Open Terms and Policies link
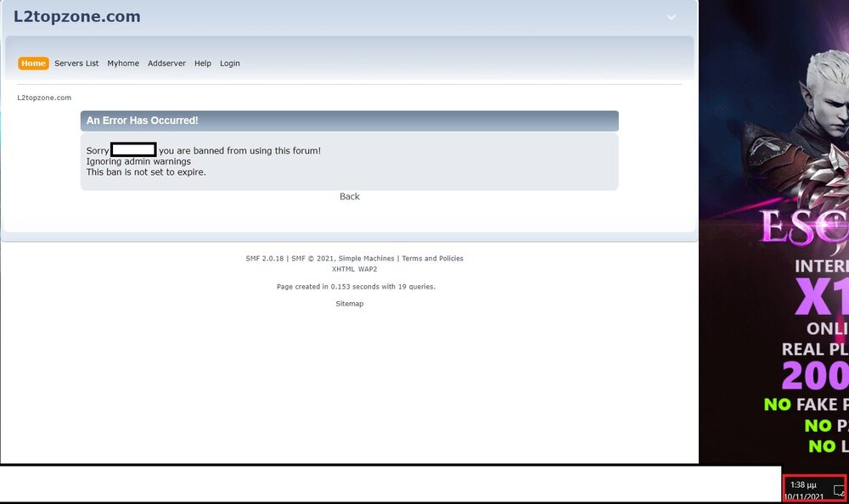The image size is (849, 504). 433,259
